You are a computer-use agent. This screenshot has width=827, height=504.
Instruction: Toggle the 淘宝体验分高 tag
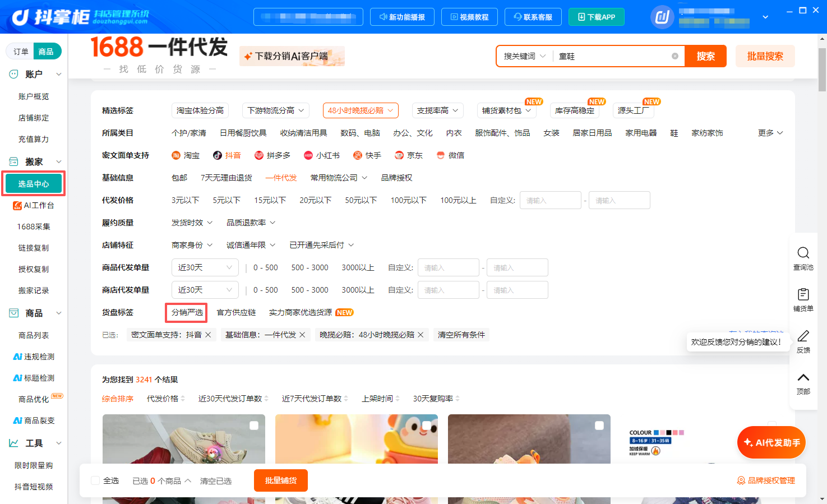(200, 110)
